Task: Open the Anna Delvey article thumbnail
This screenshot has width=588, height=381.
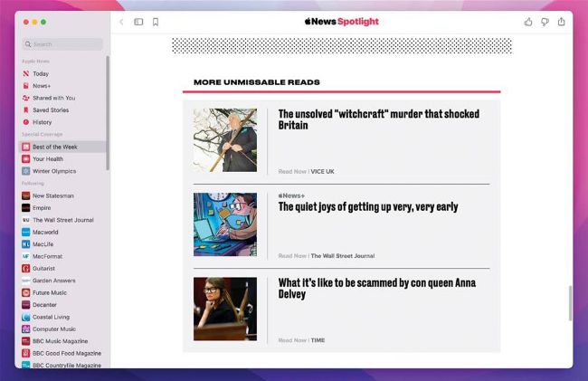Action: click(x=225, y=309)
